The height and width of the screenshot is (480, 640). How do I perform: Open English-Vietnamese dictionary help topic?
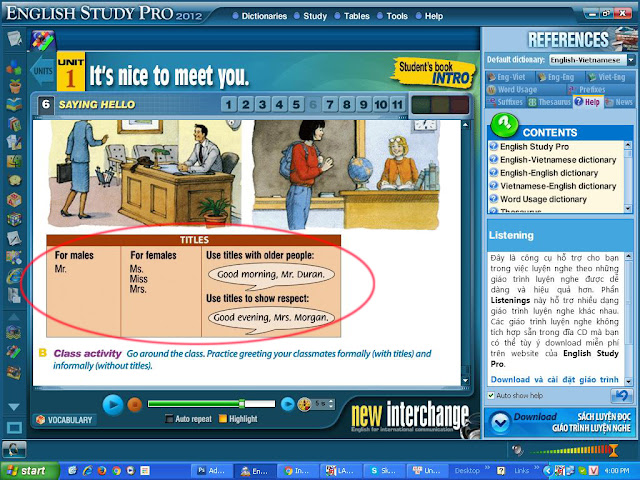click(x=558, y=160)
